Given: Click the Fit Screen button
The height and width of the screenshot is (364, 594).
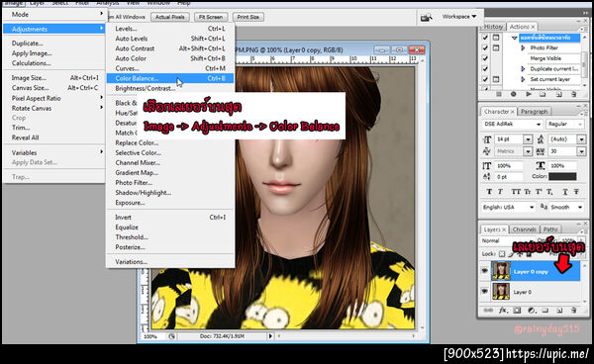Looking at the screenshot, I should 211,17.
